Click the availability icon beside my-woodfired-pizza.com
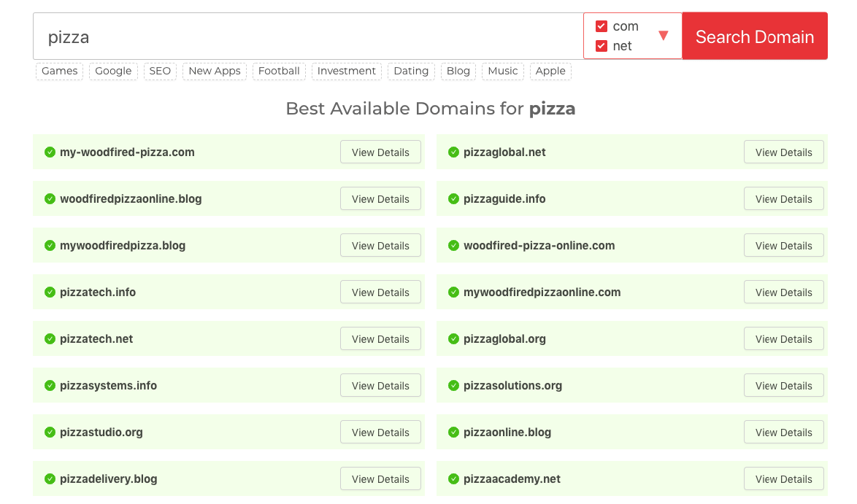This screenshot has width=857, height=504. 50,152
